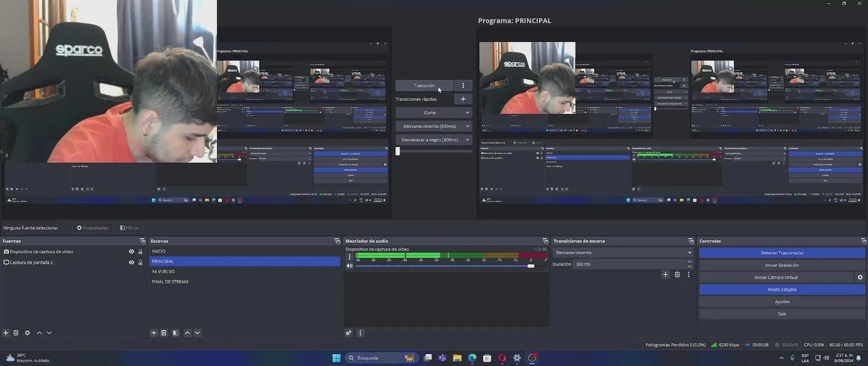Screen dimensions: 868x366
Task: Select the PRINCIPAL scene
Action: (x=245, y=261)
